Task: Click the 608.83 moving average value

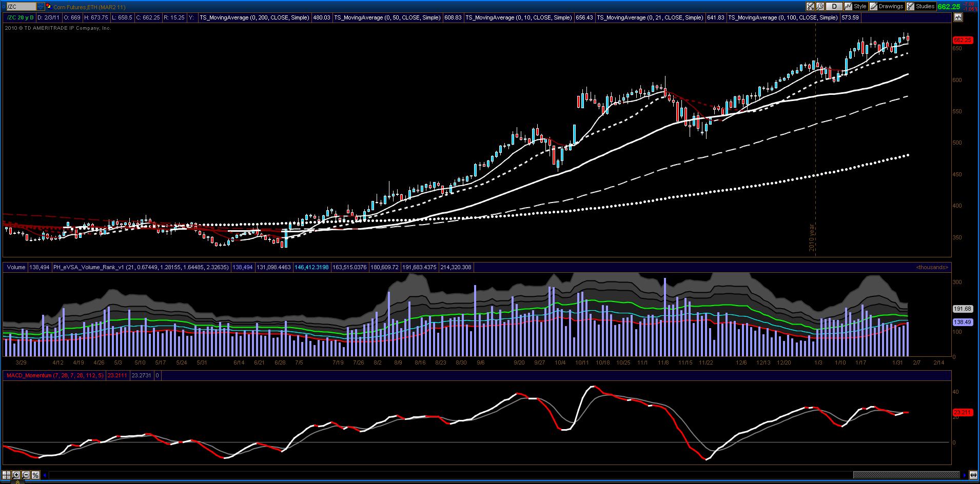Action: (x=453, y=17)
